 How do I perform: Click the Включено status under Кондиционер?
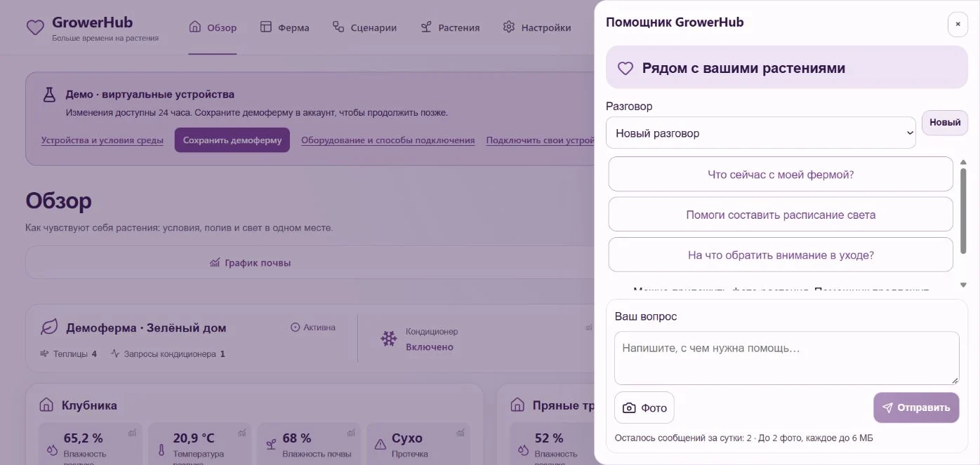[430, 347]
